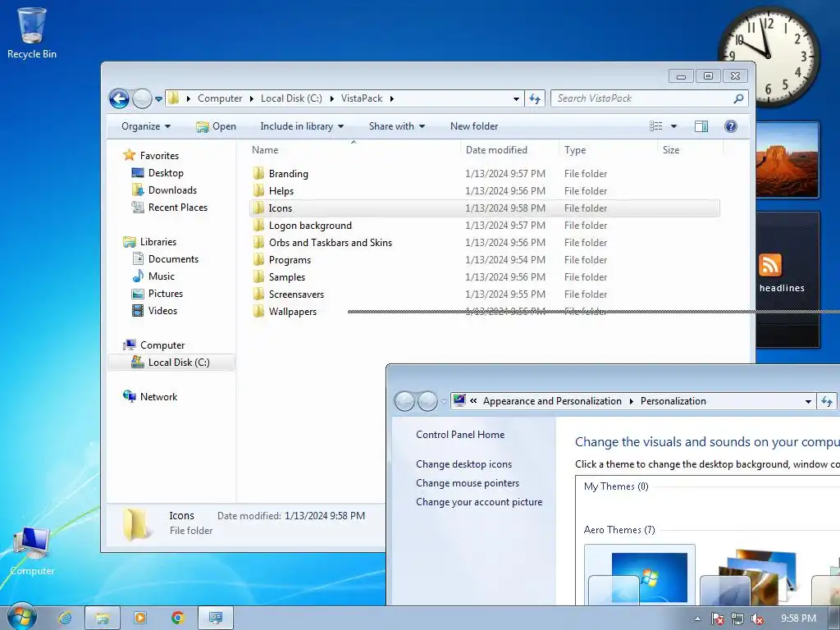
Task: Open Explorer help icon
Action: (x=731, y=126)
